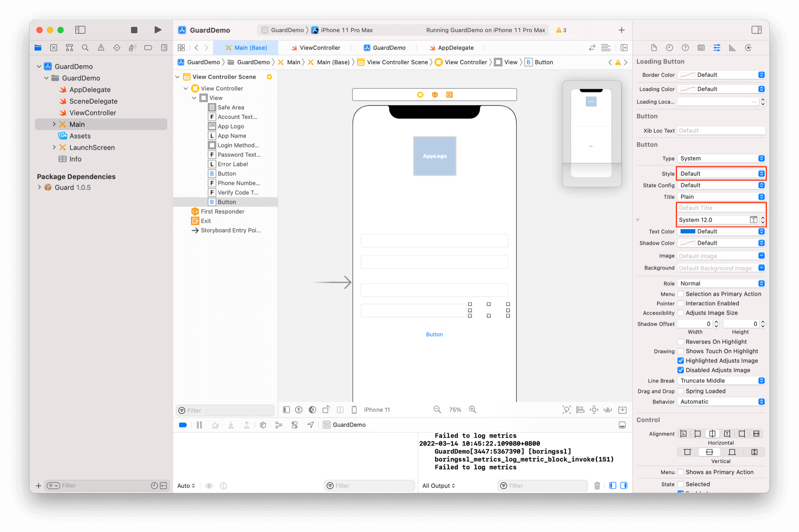Viewport: 799px width, 532px height.
Task: Select Error Label in document outline
Action: coord(233,164)
